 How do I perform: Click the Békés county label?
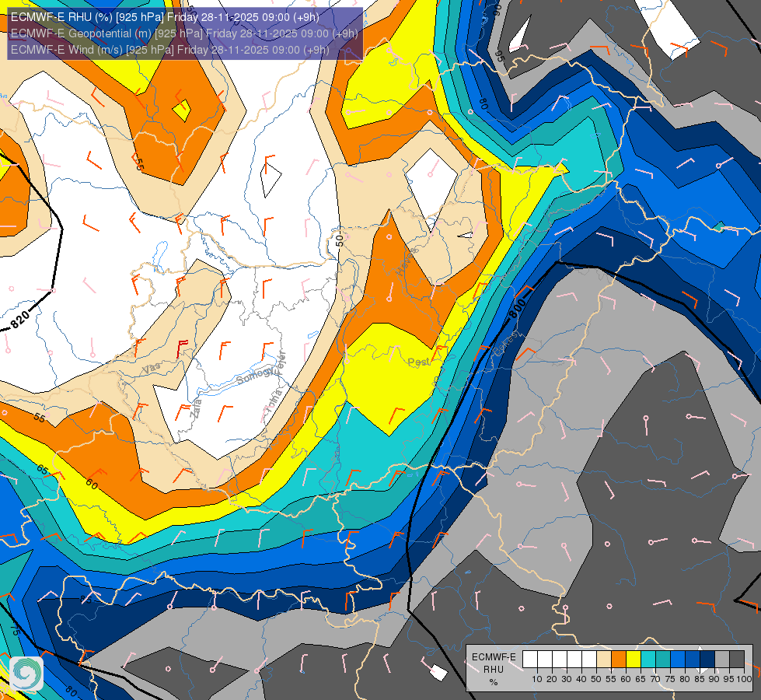(506, 345)
